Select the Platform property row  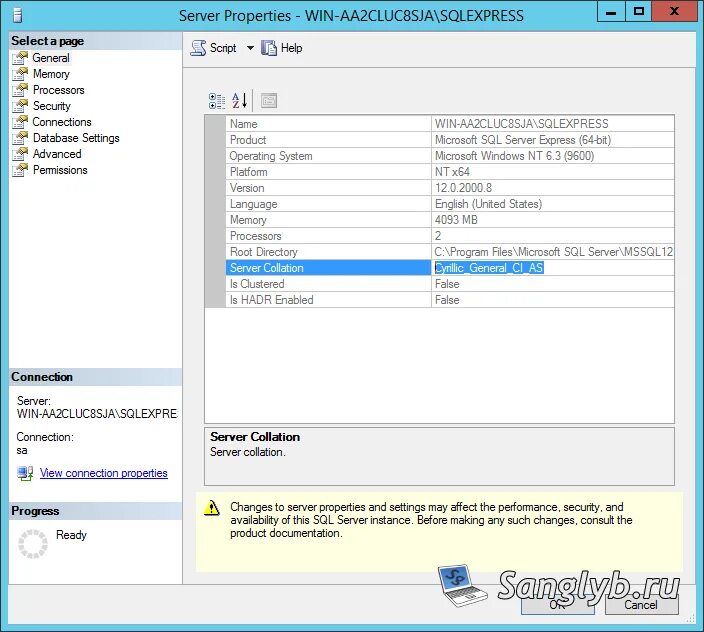coord(450,172)
